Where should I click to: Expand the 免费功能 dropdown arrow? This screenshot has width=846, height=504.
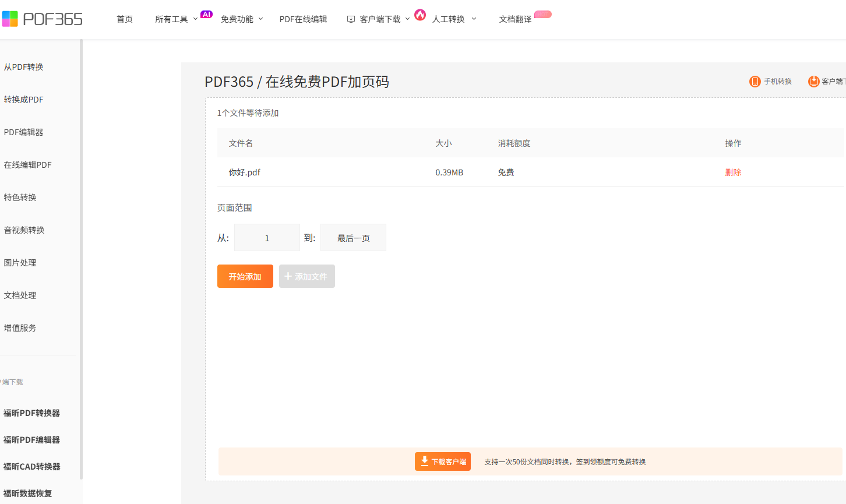[x=260, y=19]
